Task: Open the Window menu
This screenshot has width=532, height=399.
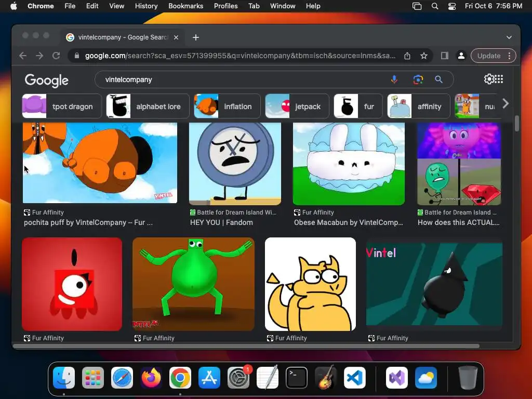Action: coord(283,6)
